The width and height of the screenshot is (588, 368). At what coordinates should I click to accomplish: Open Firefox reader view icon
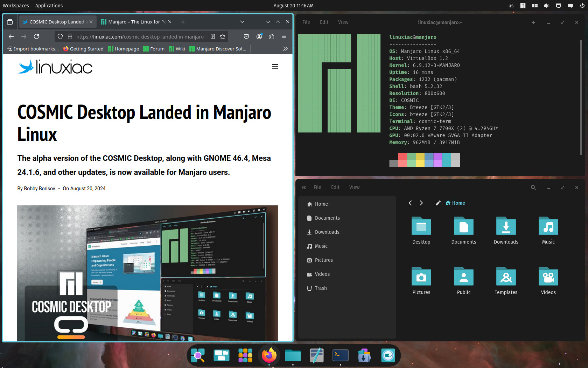[213, 36]
